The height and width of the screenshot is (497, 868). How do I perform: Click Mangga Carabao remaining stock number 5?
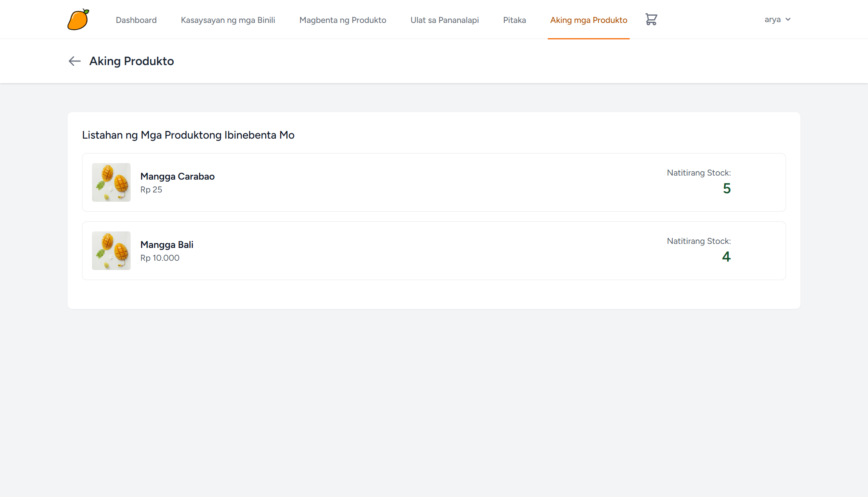tap(727, 188)
